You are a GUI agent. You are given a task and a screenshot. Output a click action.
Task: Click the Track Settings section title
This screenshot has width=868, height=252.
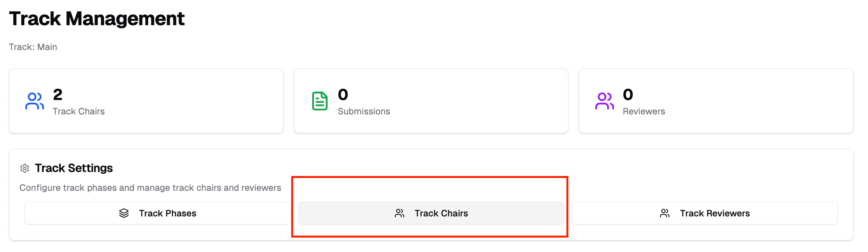click(74, 168)
